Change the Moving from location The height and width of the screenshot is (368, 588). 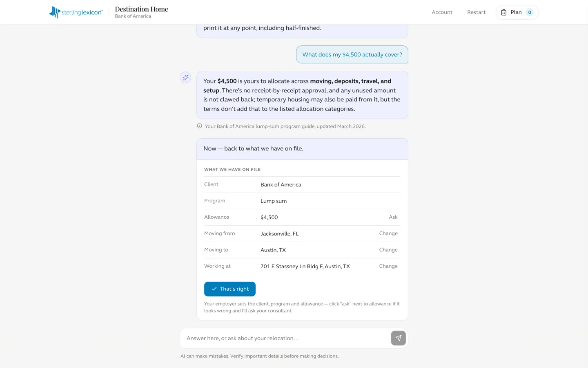pyautogui.click(x=388, y=233)
